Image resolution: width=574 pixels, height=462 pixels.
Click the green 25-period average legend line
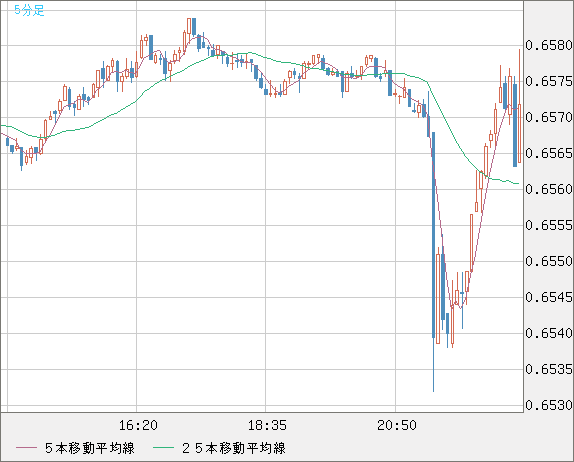[163, 448]
